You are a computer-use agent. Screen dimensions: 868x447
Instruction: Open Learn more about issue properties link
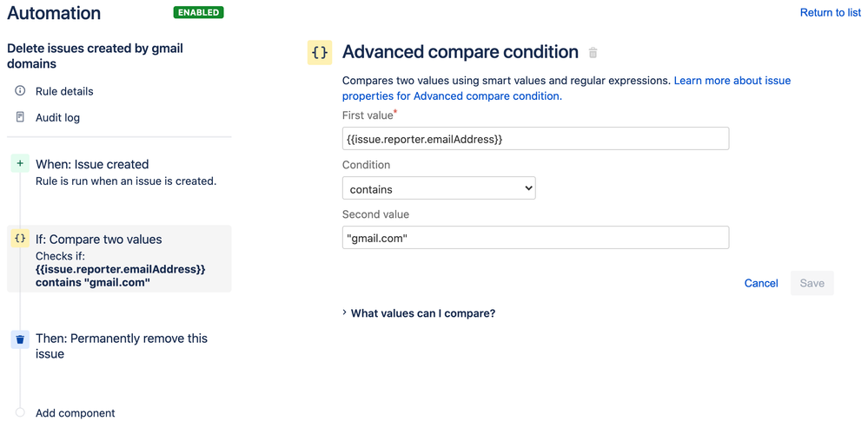732,81
